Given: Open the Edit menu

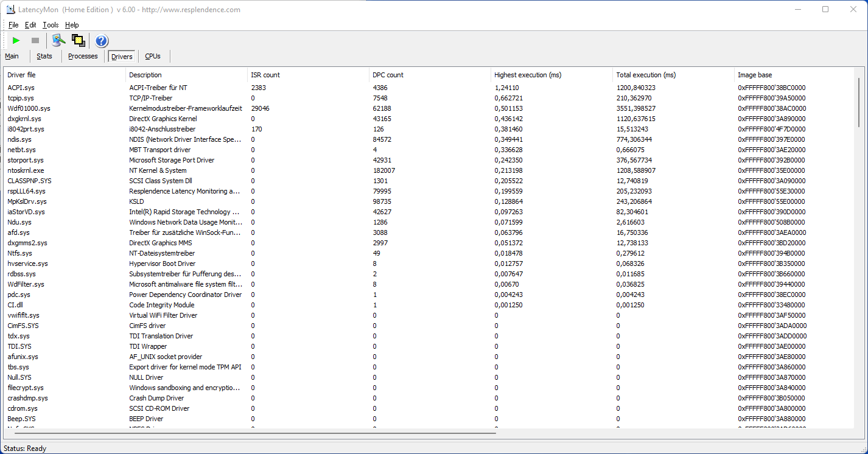Looking at the screenshot, I should coord(30,25).
